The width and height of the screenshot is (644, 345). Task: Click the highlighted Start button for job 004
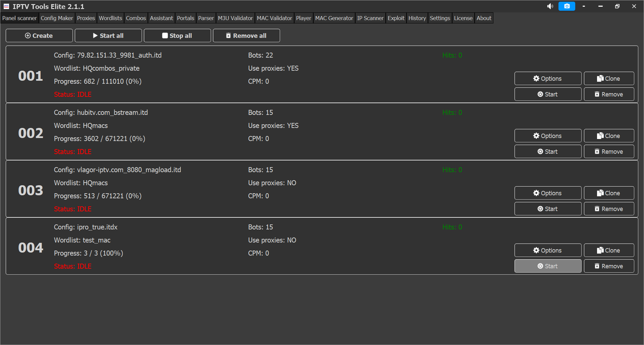click(547, 266)
